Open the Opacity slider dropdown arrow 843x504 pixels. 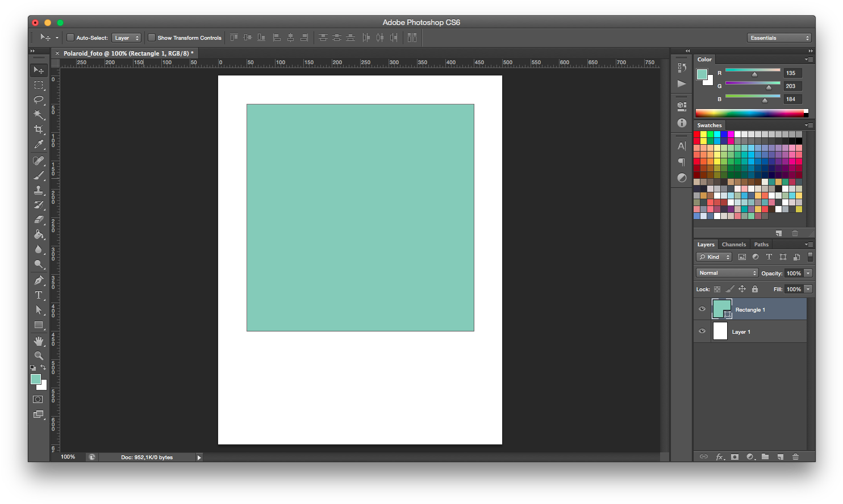pyautogui.click(x=808, y=273)
